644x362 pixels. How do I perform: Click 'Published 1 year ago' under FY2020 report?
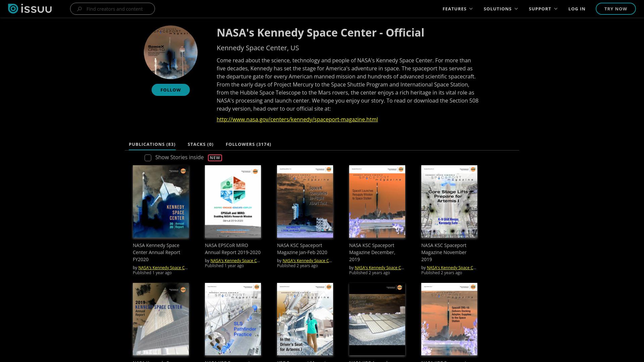point(152,273)
